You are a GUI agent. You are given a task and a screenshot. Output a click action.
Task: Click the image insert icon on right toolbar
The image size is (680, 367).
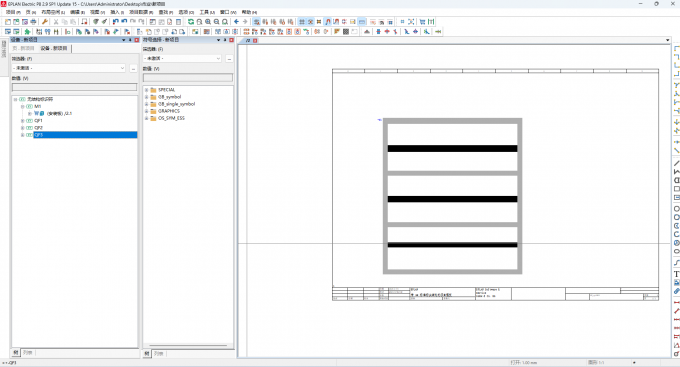[x=676, y=282]
